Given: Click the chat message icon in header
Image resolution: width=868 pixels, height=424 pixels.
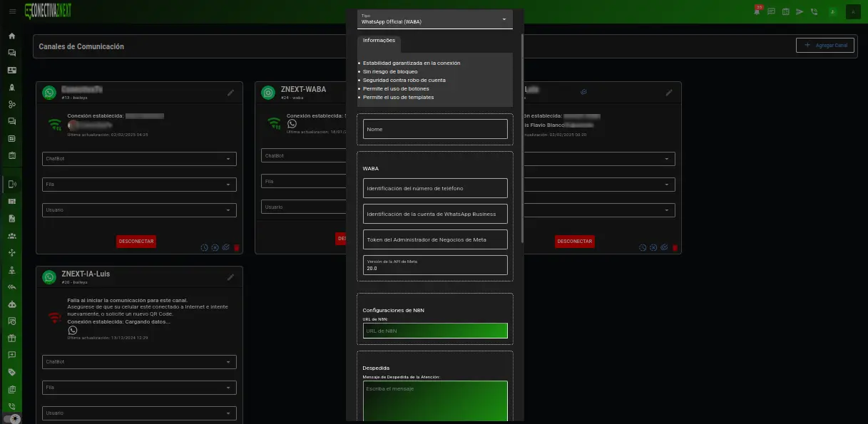Looking at the screenshot, I should click(x=771, y=11).
